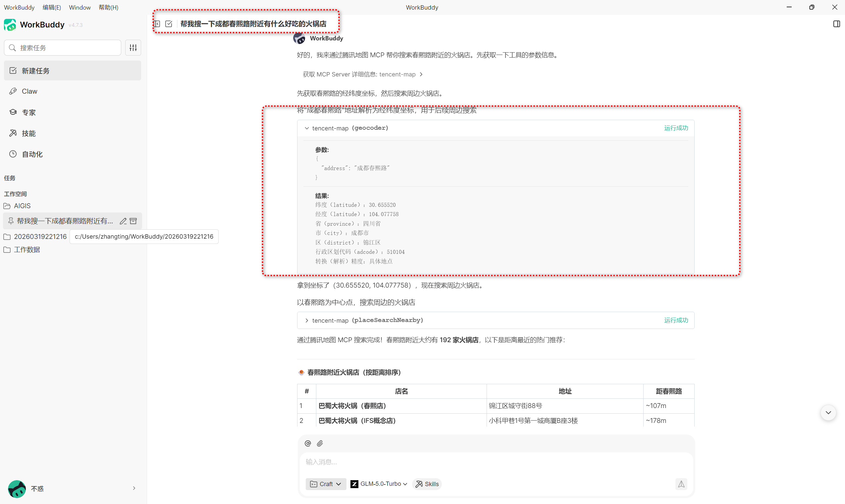845x504 pixels.
Task: Attach a file with the paperclip icon
Action: pos(320,443)
